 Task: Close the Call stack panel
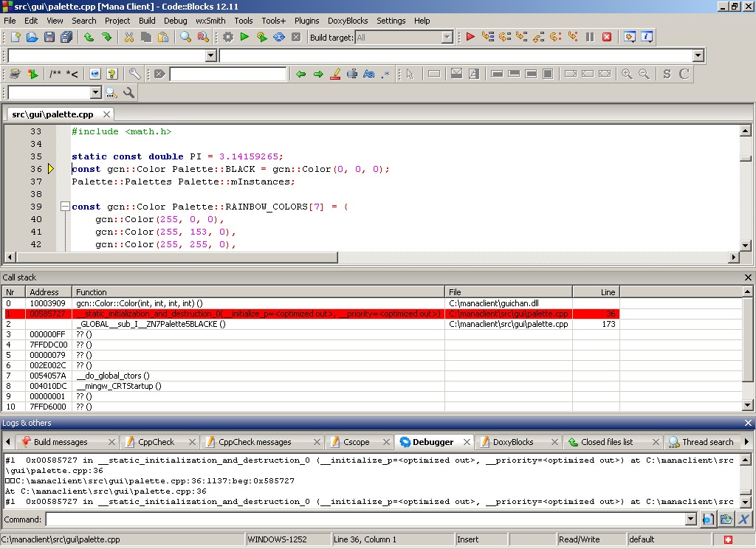point(748,277)
